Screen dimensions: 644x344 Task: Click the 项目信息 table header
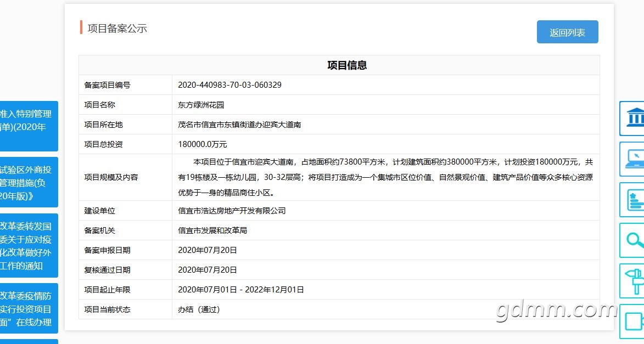[x=347, y=65]
